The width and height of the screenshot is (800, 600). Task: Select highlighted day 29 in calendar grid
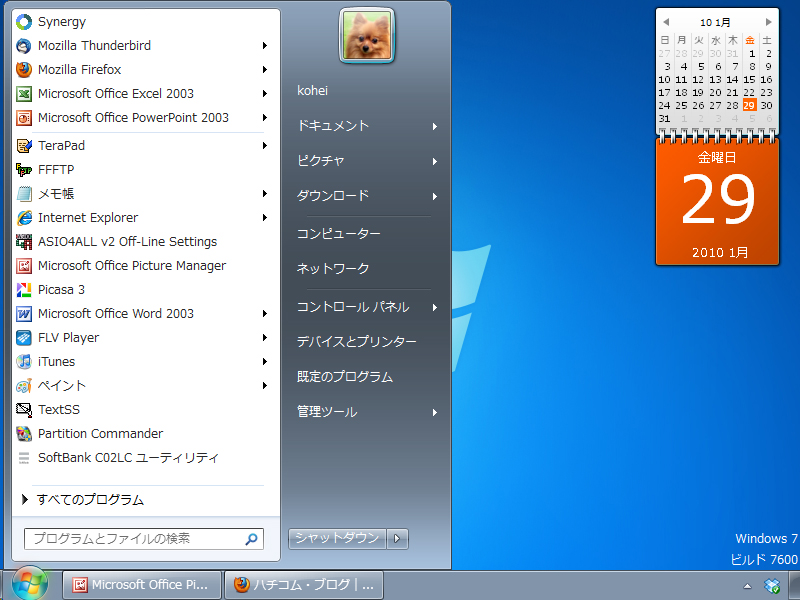coord(749,106)
